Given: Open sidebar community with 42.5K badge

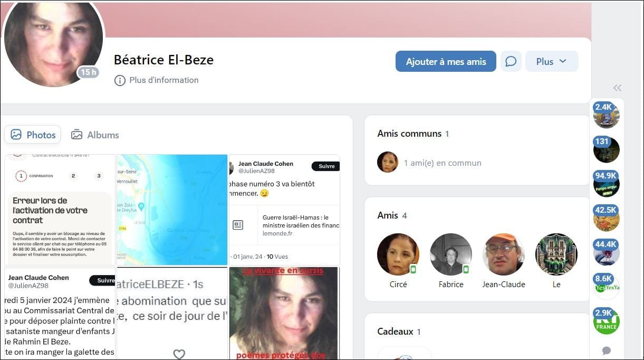Looking at the screenshot, I should 606,218.
